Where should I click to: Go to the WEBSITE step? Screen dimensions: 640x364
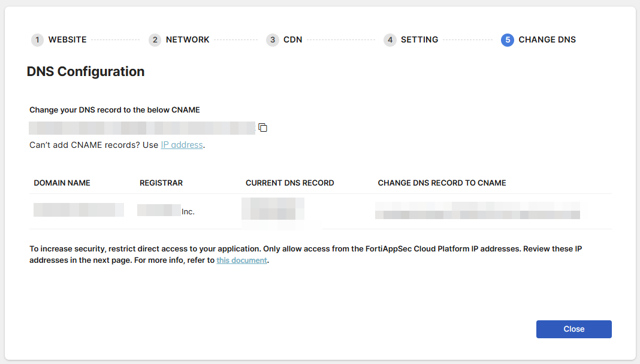[x=67, y=40]
